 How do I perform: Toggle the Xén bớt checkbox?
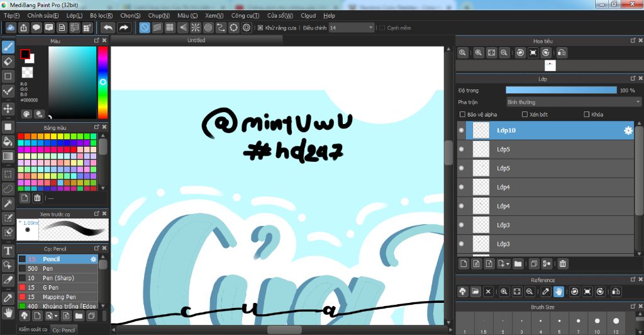pyautogui.click(x=525, y=114)
